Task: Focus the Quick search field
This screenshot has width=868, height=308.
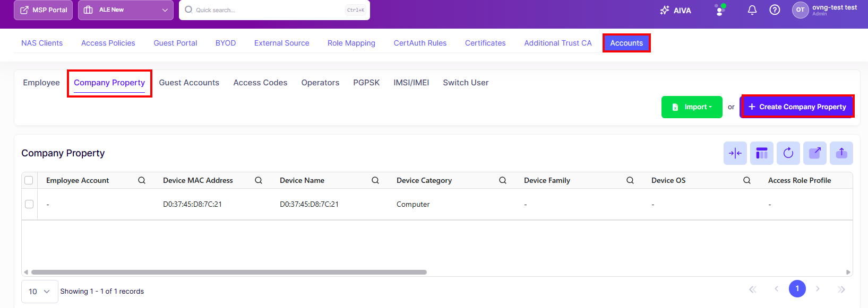Action: pos(274,10)
